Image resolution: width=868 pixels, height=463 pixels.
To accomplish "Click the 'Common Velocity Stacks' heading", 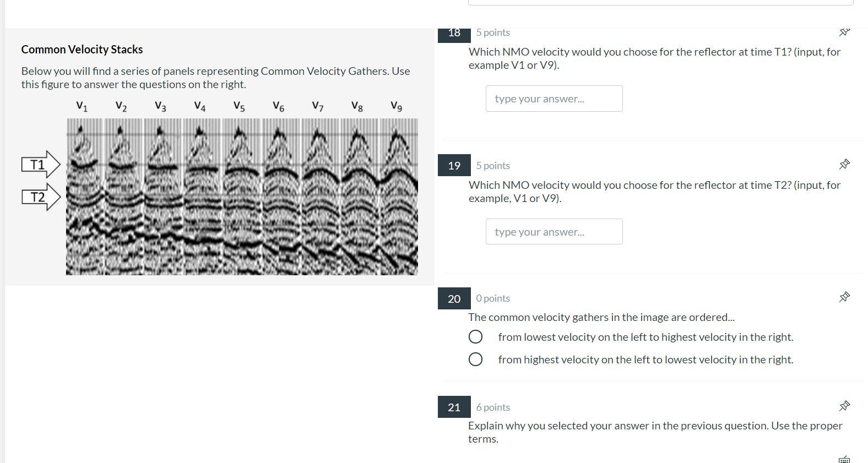I will coord(82,49).
